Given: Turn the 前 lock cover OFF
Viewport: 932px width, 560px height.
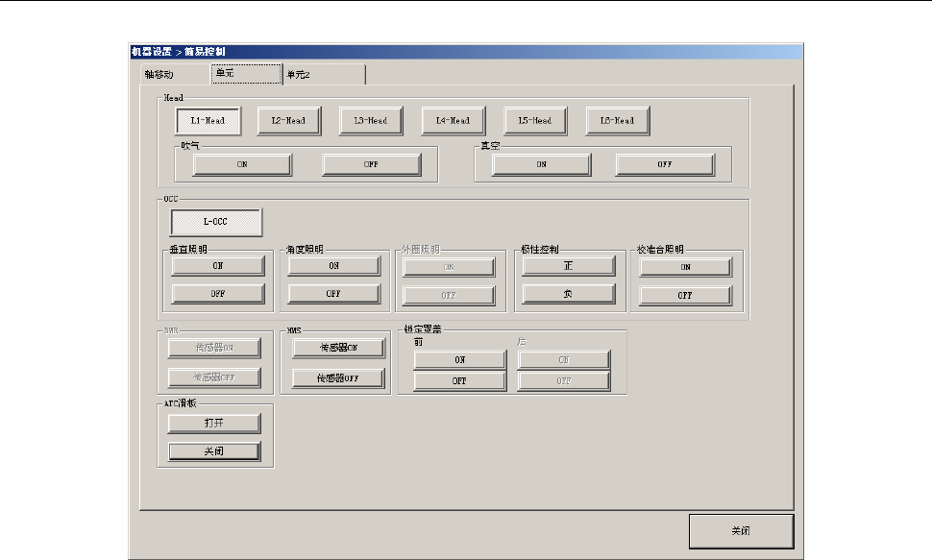Looking at the screenshot, I should coord(460,380).
